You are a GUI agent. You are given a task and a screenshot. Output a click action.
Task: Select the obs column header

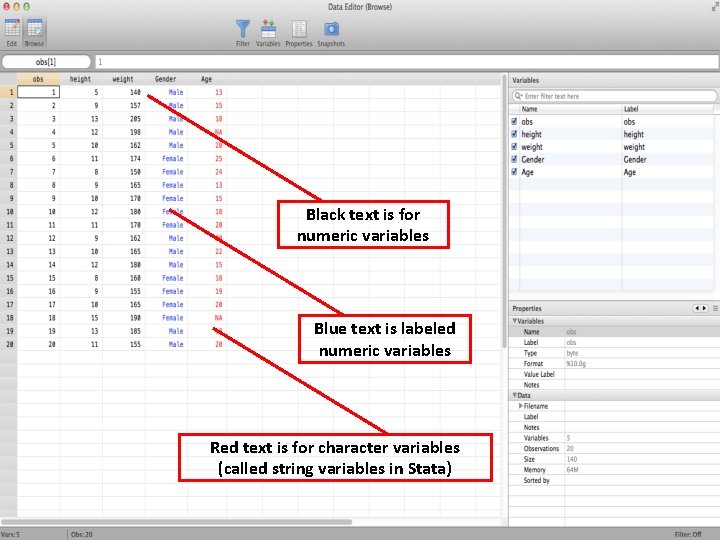pos(38,79)
